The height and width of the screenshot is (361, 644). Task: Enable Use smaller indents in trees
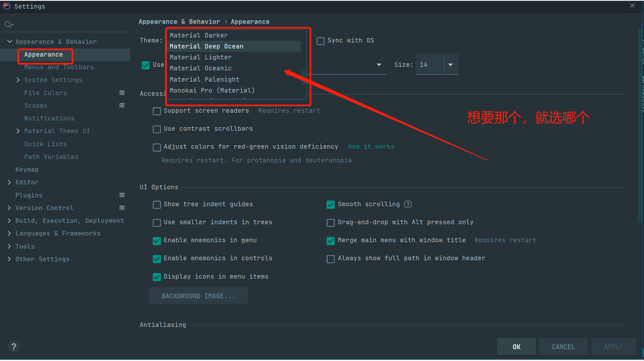[157, 223]
